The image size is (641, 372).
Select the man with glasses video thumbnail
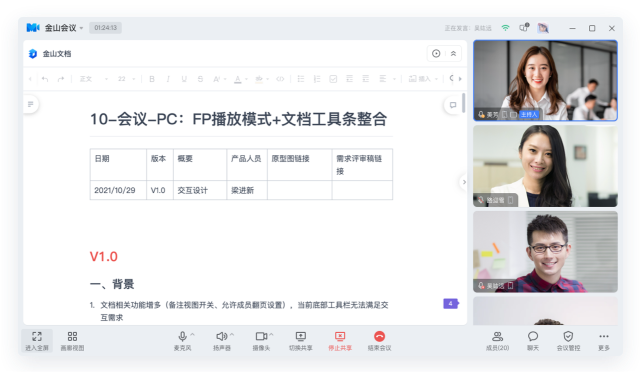[x=545, y=252]
